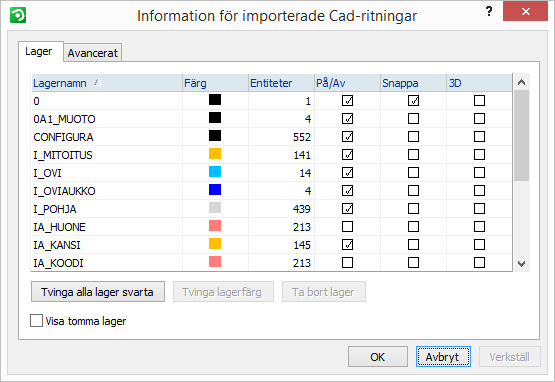Click the green application icon in title bar
This screenshot has height=382, width=555.
(18, 15)
